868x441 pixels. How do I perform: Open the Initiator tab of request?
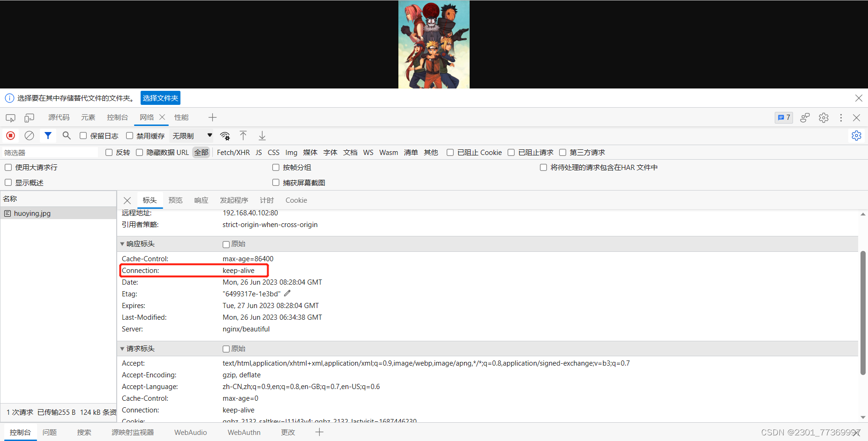point(234,200)
